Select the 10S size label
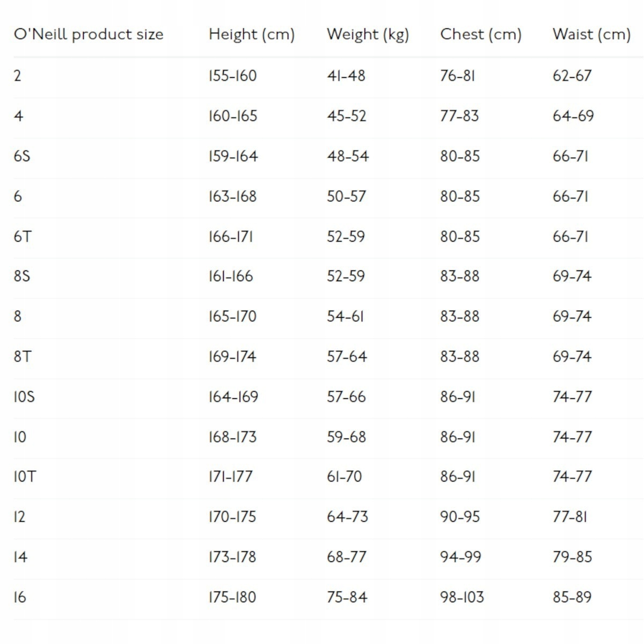 (x=24, y=397)
